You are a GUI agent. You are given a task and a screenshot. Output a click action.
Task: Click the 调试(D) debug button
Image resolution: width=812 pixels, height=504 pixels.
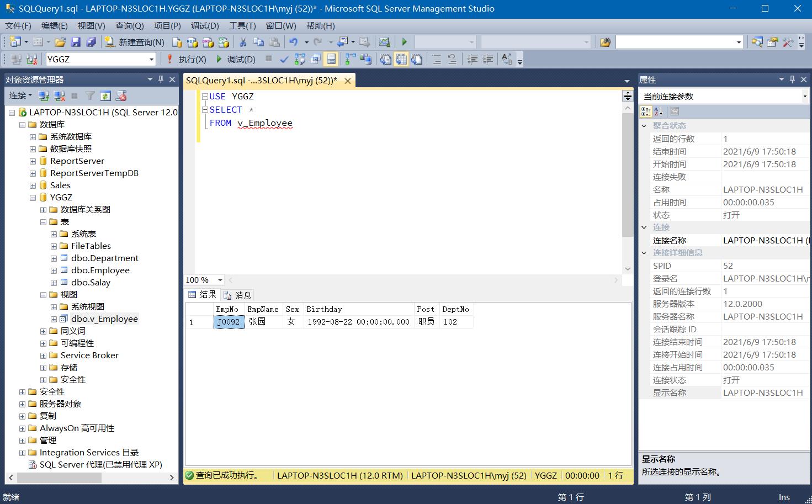(236, 59)
